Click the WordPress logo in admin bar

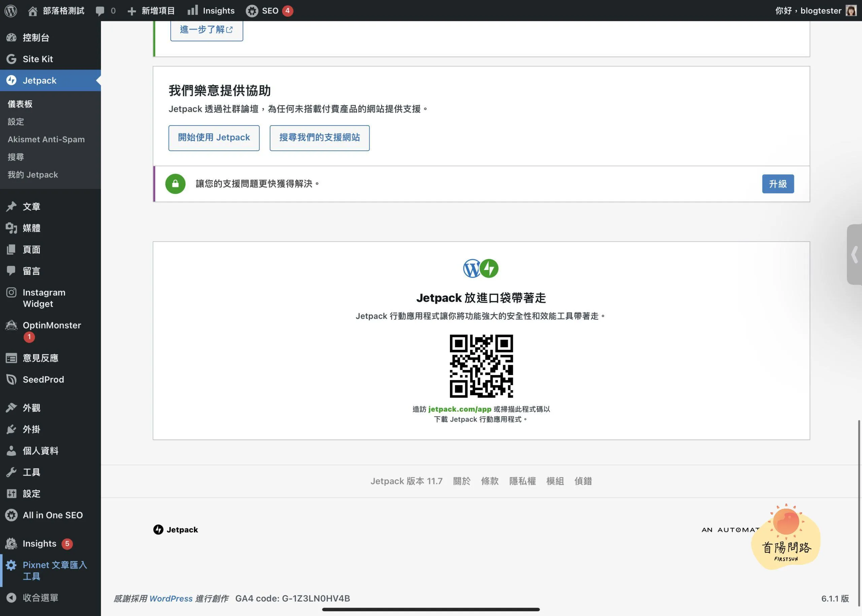coord(11,11)
